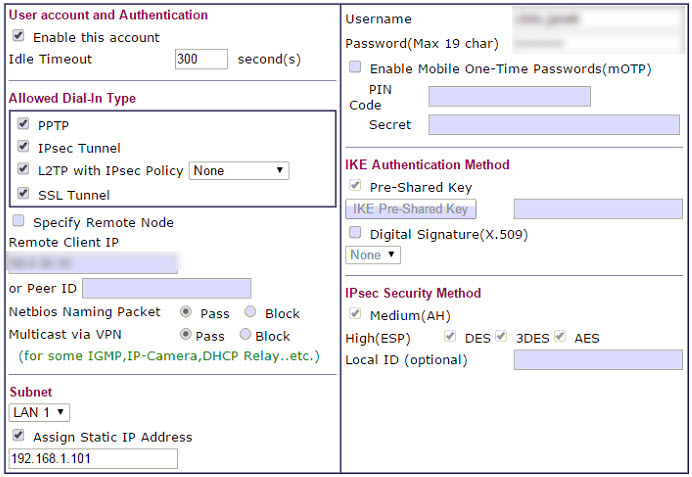Screen dimensions: 692x477
Task: Select Block for Netbios Naming Packet
Action: [251, 312]
